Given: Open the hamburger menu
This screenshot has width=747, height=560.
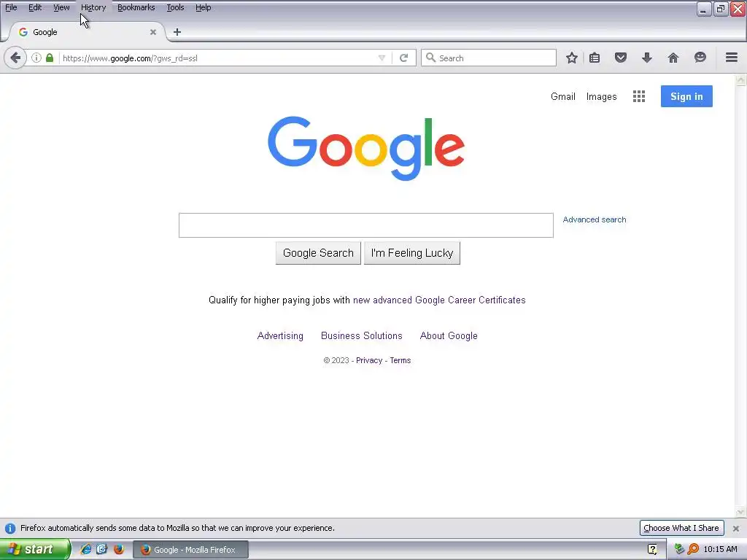Looking at the screenshot, I should click(x=732, y=58).
